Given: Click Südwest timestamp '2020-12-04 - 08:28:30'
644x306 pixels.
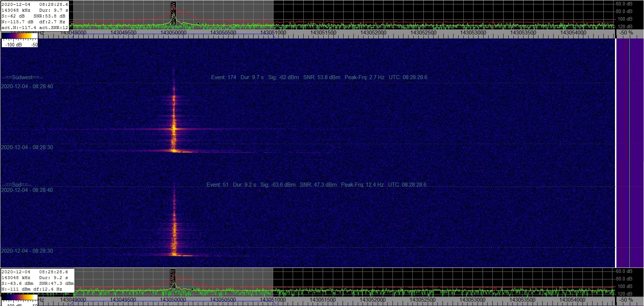Looking at the screenshot, I should click(27, 147).
